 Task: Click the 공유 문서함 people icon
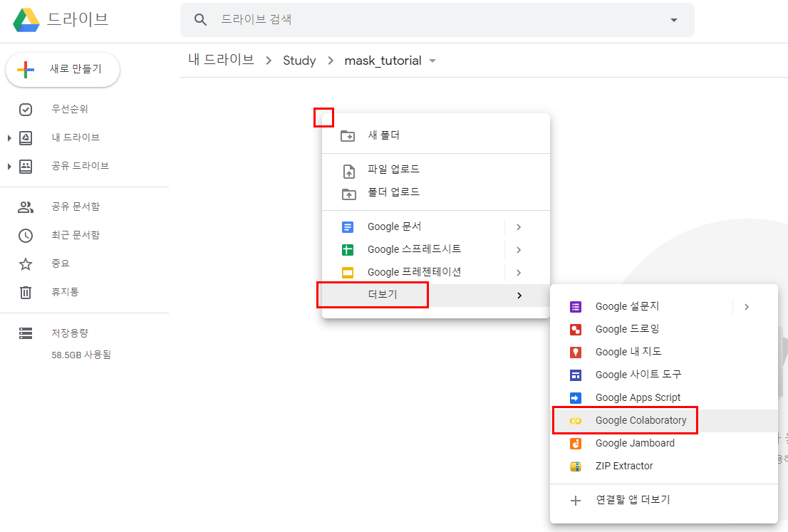(x=26, y=207)
